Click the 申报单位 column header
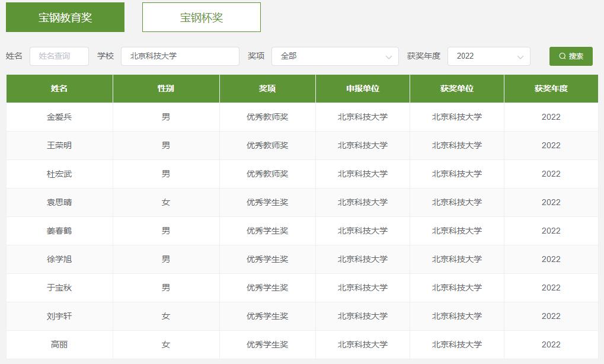 pyautogui.click(x=362, y=88)
